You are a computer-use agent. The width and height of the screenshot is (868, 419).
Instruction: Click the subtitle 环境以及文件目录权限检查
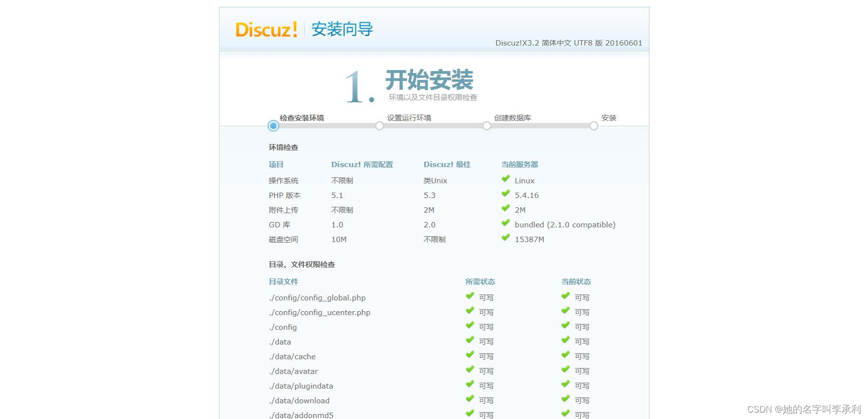433,97
